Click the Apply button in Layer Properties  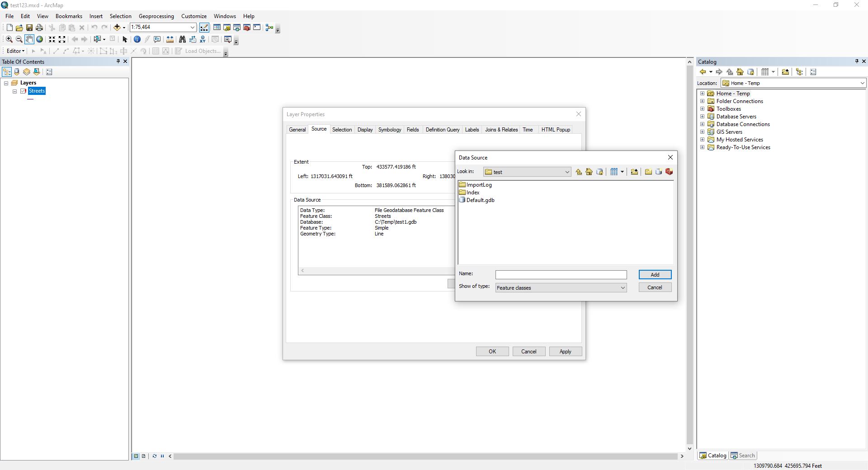click(566, 351)
